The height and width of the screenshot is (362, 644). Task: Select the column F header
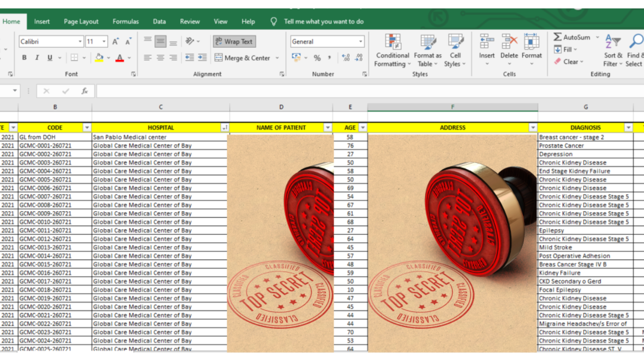tap(453, 107)
